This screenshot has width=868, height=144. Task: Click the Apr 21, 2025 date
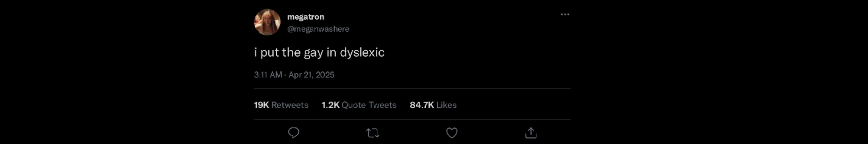click(311, 75)
